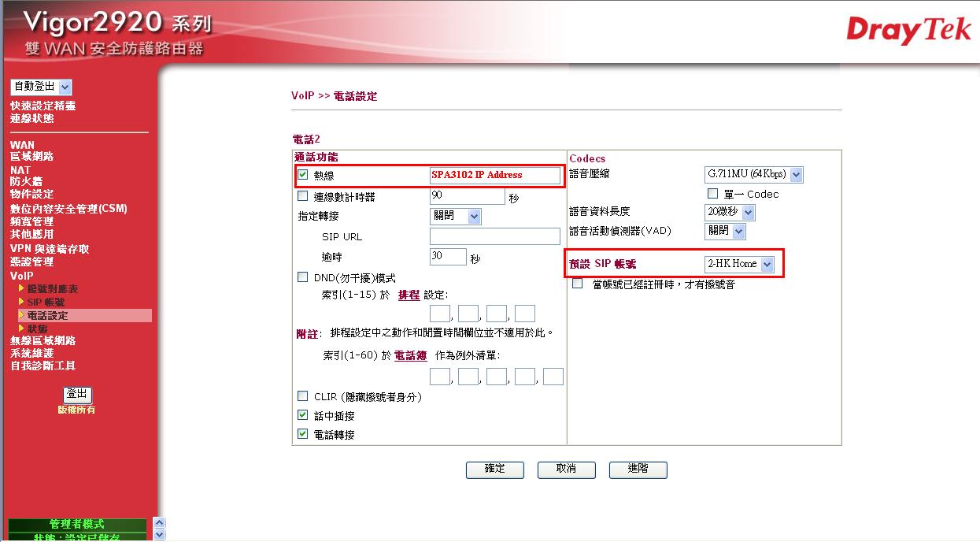Open 撥號對應表 DialPlan submenu

tap(53, 289)
